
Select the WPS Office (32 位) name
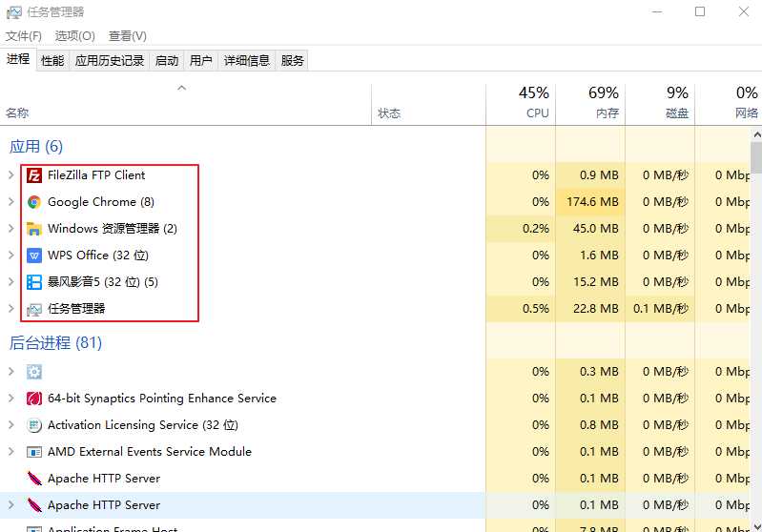[98, 256]
